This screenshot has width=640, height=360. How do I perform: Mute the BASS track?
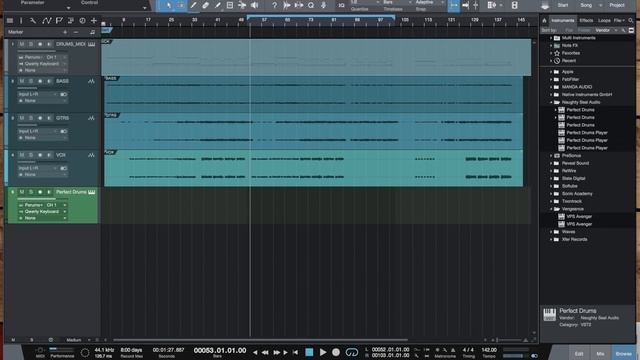tap(22, 81)
